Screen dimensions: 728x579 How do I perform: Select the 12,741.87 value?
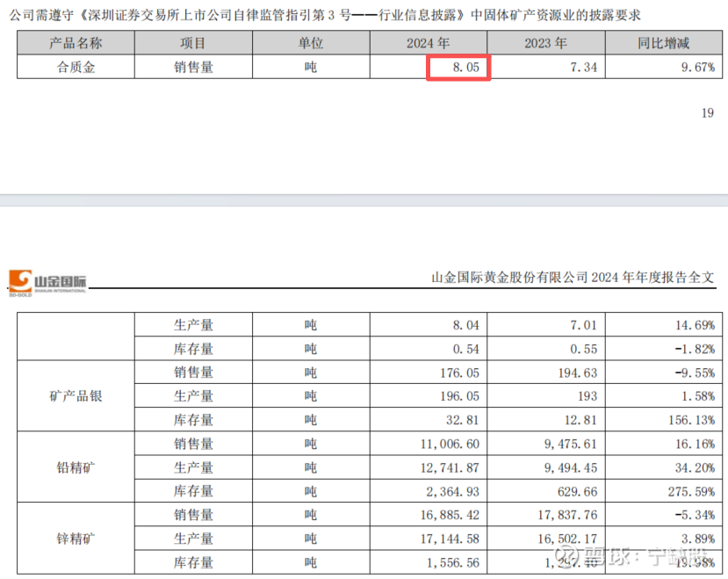(x=450, y=467)
